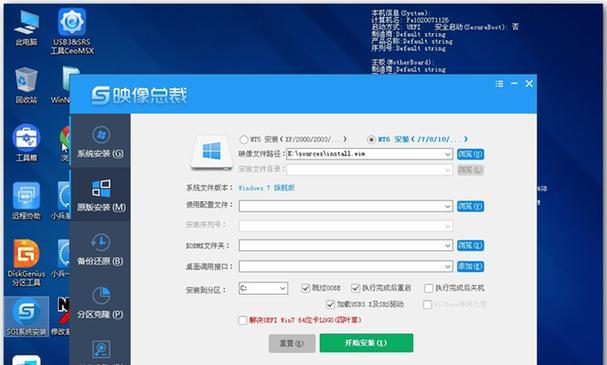Click the 系统文件版本 label text
607x365 pixels.
click(209, 188)
